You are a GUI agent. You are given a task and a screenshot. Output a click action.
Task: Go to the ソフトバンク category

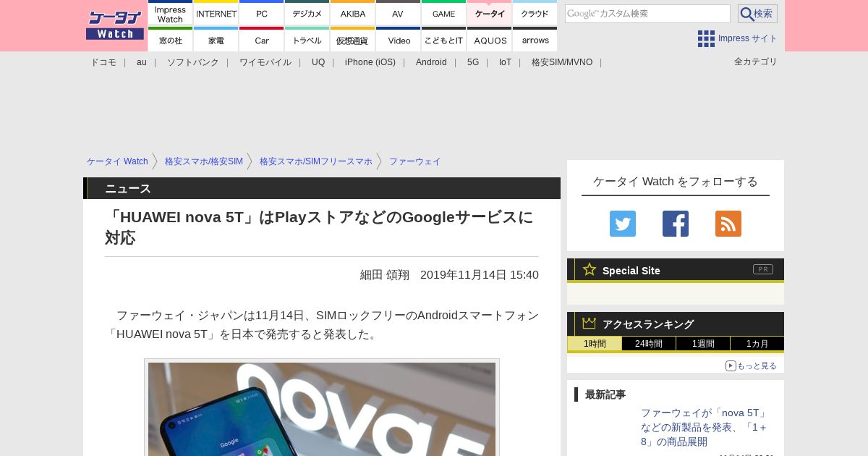(193, 62)
